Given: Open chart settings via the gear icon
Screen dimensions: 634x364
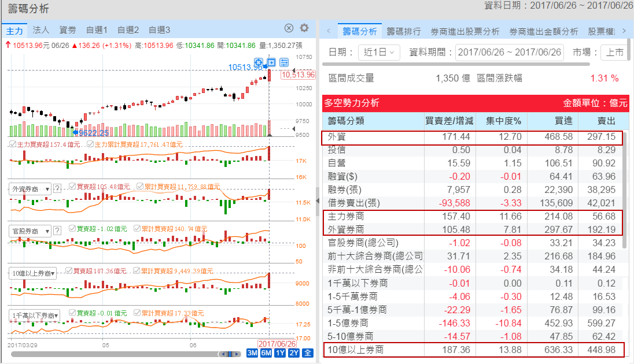Looking at the screenshot, I should 304,28.
